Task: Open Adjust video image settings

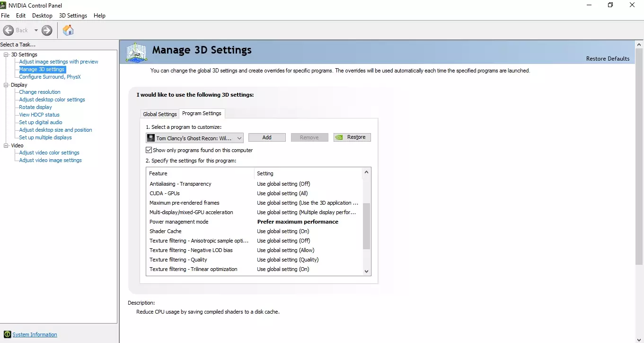Action: point(50,160)
